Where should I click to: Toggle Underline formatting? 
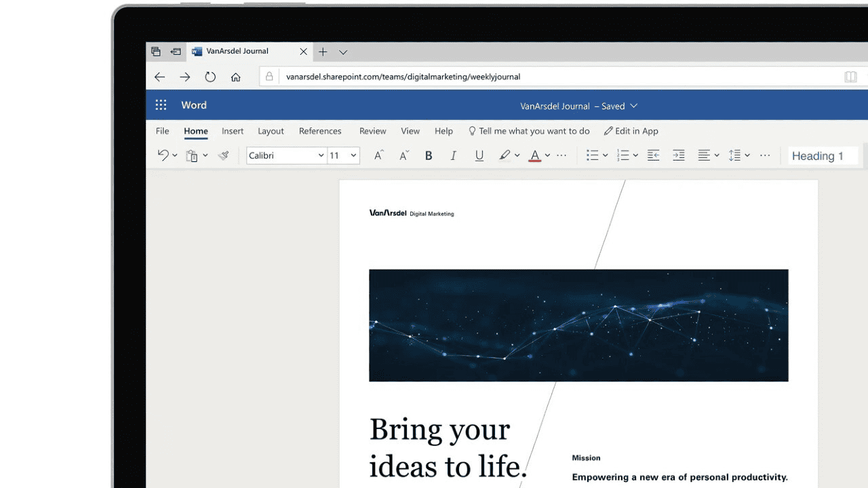[479, 155]
